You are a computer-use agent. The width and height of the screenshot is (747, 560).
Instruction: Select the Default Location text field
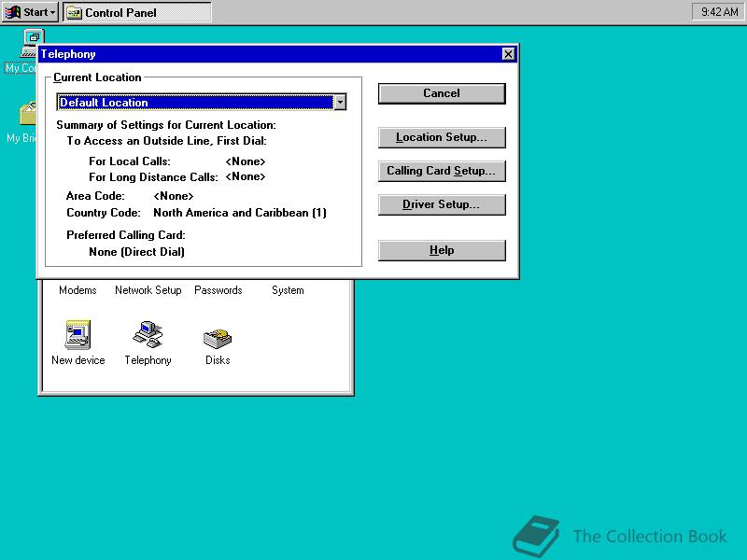[187, 102]
